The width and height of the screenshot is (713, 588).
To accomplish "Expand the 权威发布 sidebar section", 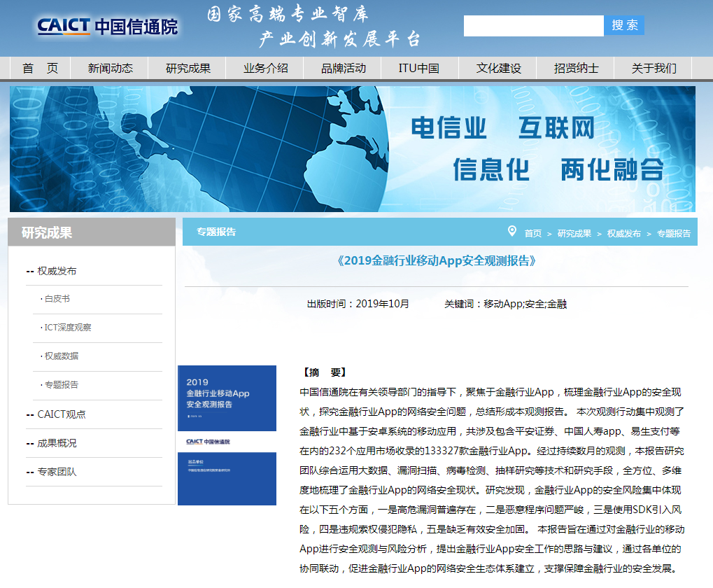I will point(57,271).
